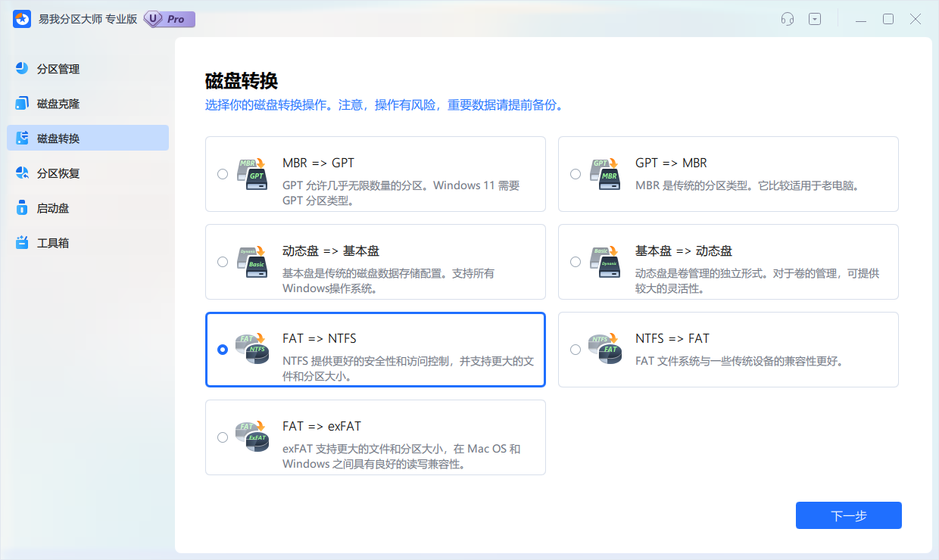
Task: Choose the 动态盘 => 基本盘 radio option
Action: (x=222, y=262)
